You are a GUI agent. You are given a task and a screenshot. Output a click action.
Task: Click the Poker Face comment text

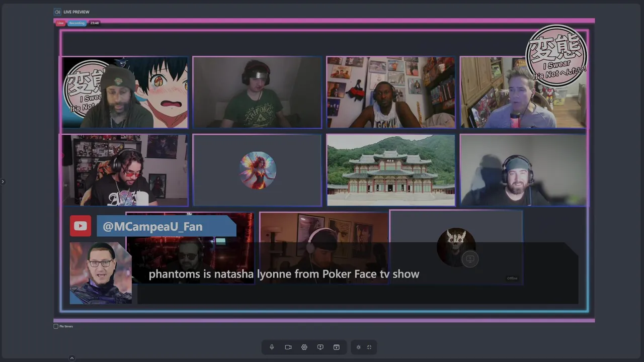pyautogui.click(x=284, y=274)
